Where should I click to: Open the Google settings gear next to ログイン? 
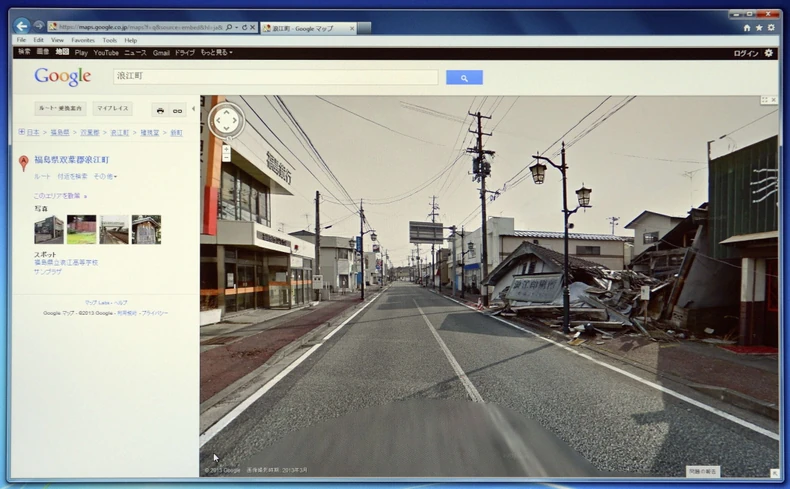pos(769,53)
